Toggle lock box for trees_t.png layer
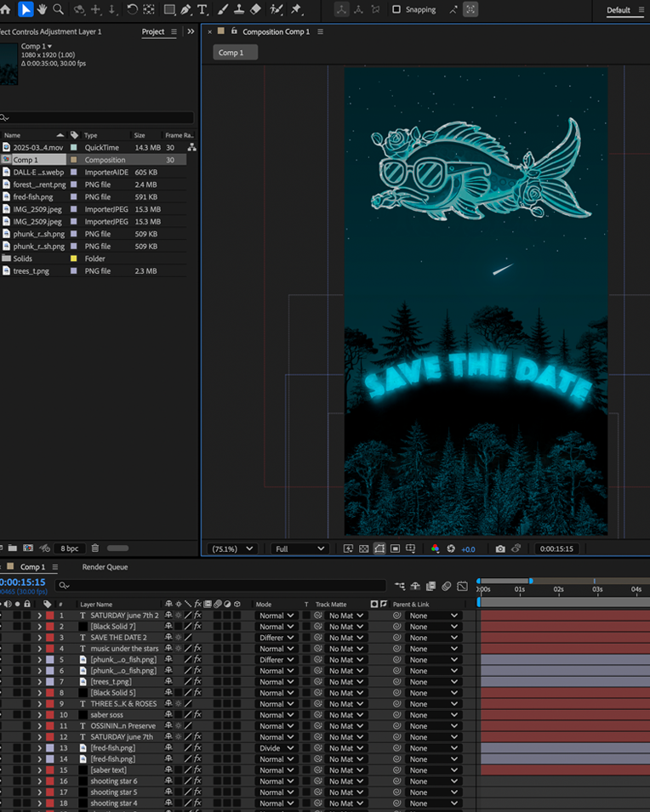Image resolution: width=650 pixels, height=812 pixels. [27, 682]
